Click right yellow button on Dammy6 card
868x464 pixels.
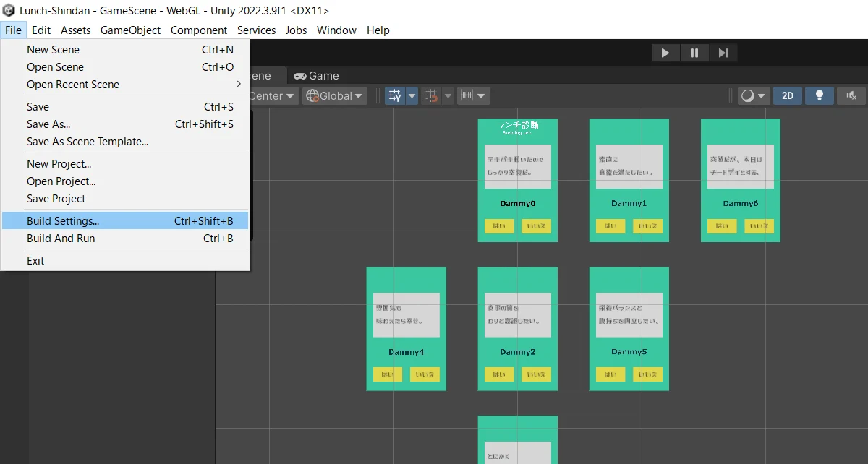pos(759,226)
